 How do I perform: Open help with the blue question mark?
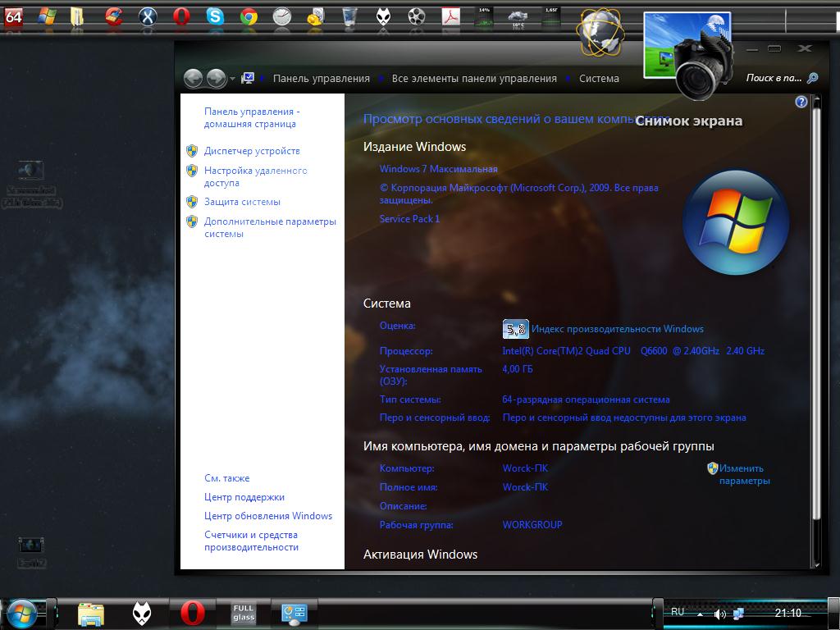tap(801, 102)
